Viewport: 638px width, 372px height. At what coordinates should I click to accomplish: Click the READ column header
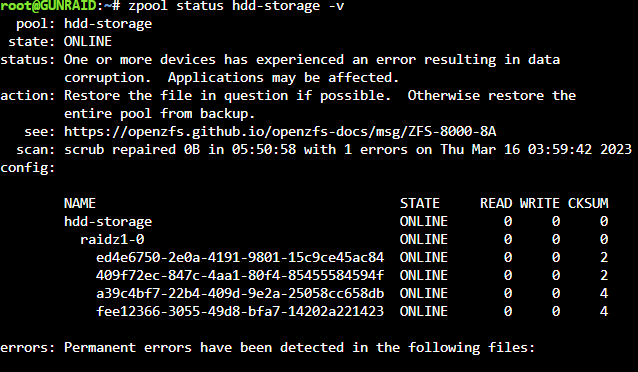pos(496,204)
